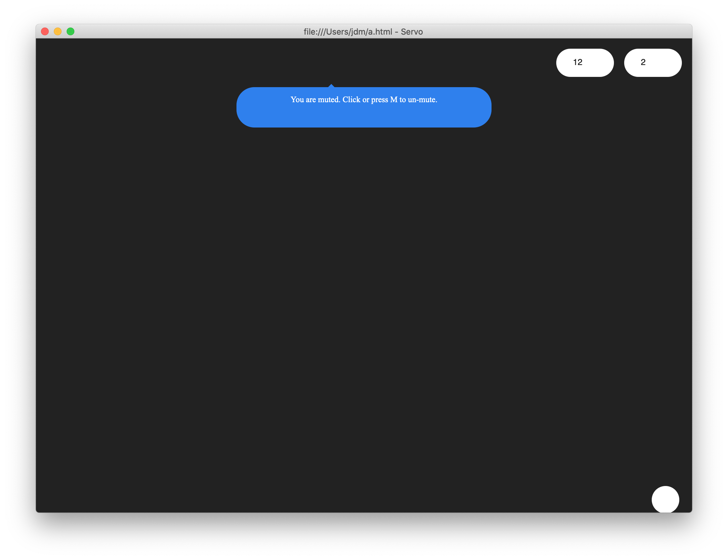Image resolution: width=728 pixels, height=560 pixels.
Task: Click the digit 2 inside the right pill
Action: coord(643,62)
